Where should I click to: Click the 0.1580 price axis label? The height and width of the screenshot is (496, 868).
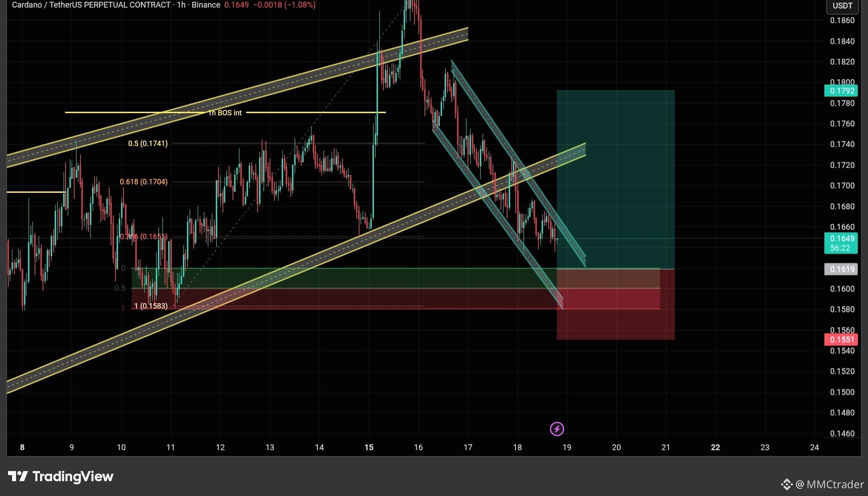point(842,309)
